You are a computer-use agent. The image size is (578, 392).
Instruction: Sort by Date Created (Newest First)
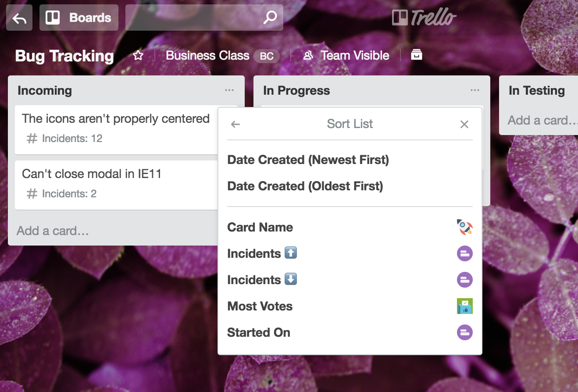308,160
